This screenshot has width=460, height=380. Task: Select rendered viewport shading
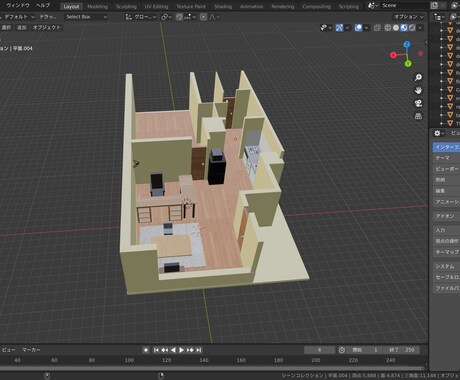[x=412, y=28]
